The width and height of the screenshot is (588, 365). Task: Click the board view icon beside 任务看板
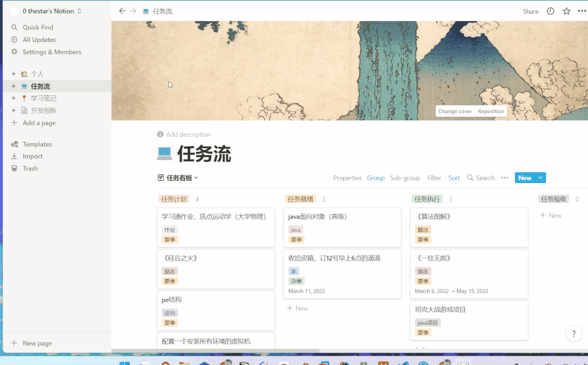161,178
